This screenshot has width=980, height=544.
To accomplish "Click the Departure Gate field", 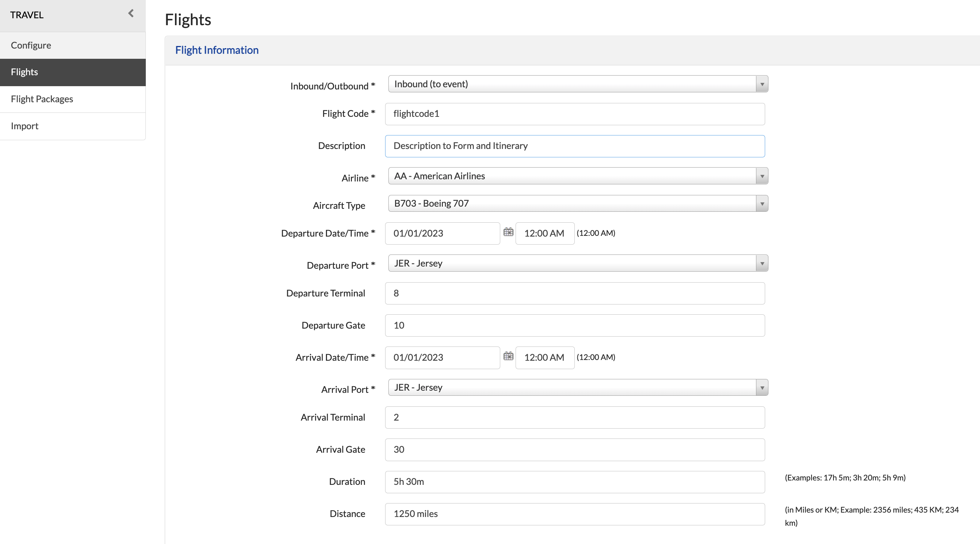I will click(x=575, y=325).
